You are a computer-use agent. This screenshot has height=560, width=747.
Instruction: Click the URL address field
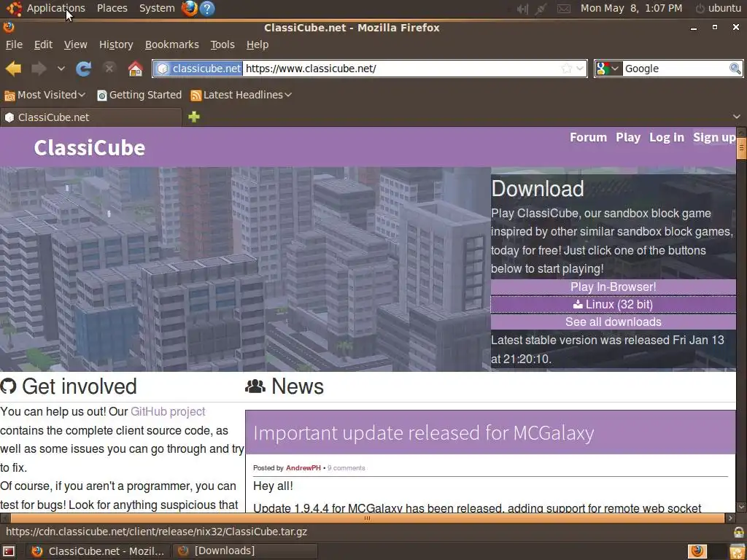pos(400,69)
